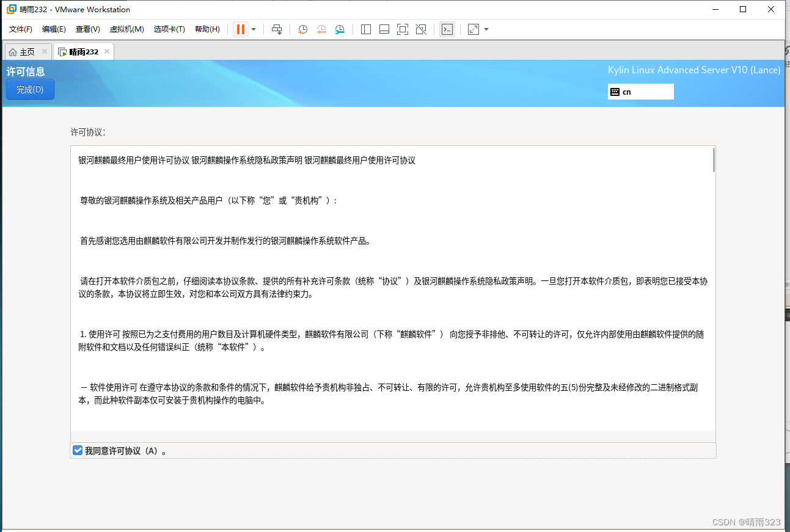Toggle console view icon
The height and width of the screenshot is (532, 790).
point(447,29)
